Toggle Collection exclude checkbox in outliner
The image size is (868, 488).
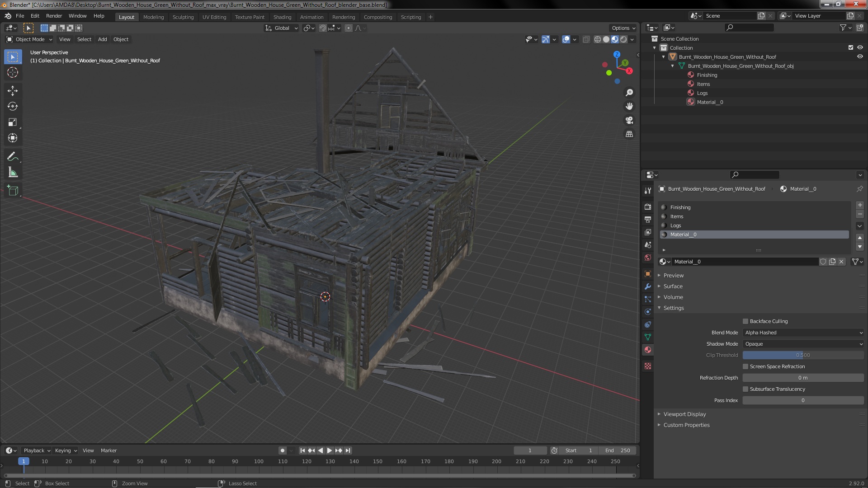pyautogui.click(x=851, y=47)
